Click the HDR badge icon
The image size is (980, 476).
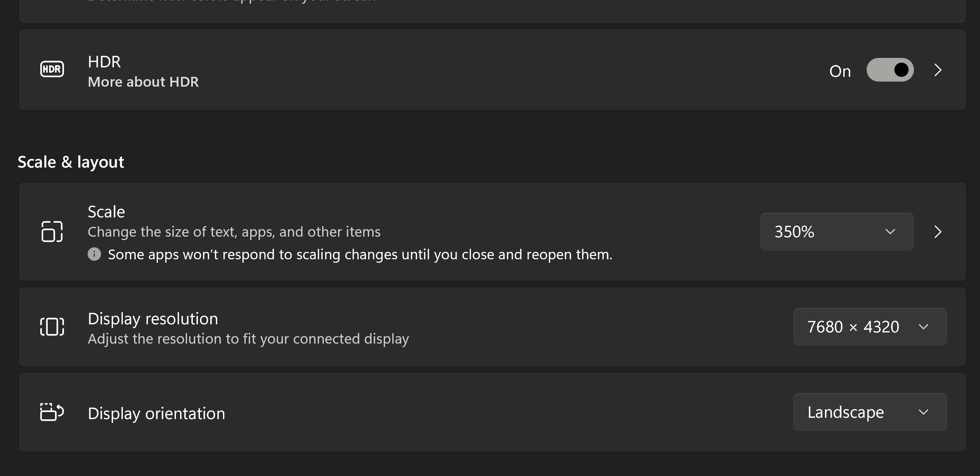coord(52,69)
